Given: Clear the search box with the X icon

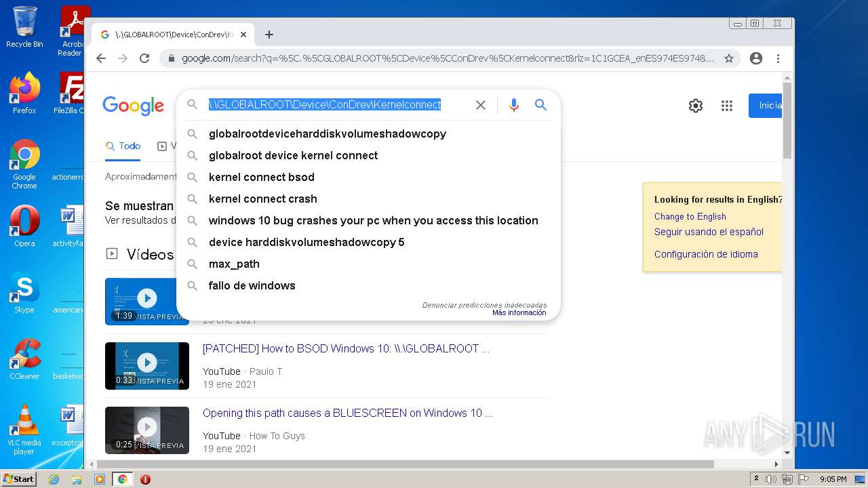Looking at the screenshot, I should click(481, 105).
